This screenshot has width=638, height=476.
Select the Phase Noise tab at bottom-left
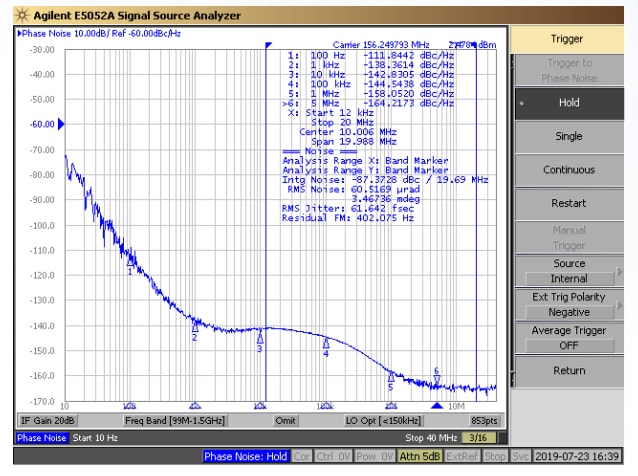[x=42, y=438]
